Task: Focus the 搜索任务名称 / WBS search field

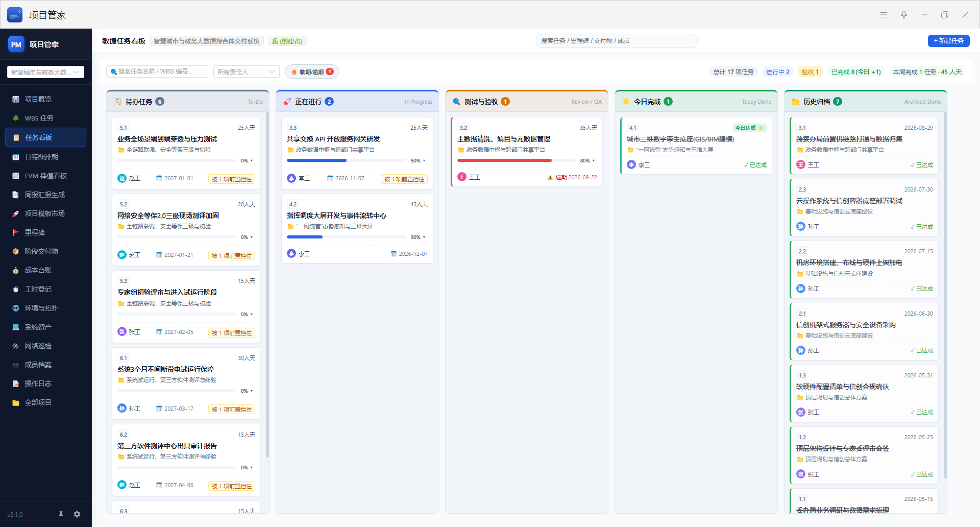Action: pyautogui.click(x=157, y=71)
